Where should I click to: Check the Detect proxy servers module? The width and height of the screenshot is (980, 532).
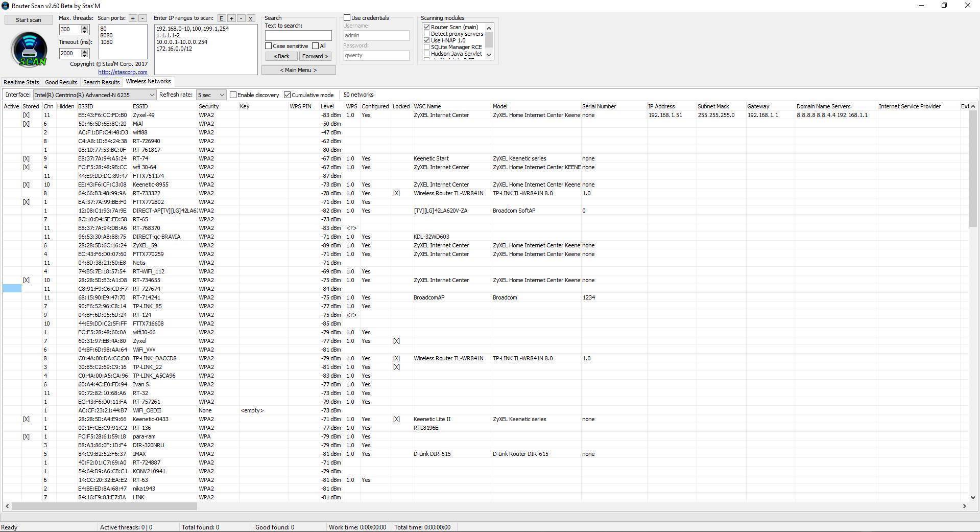click(x=427, y=34)
